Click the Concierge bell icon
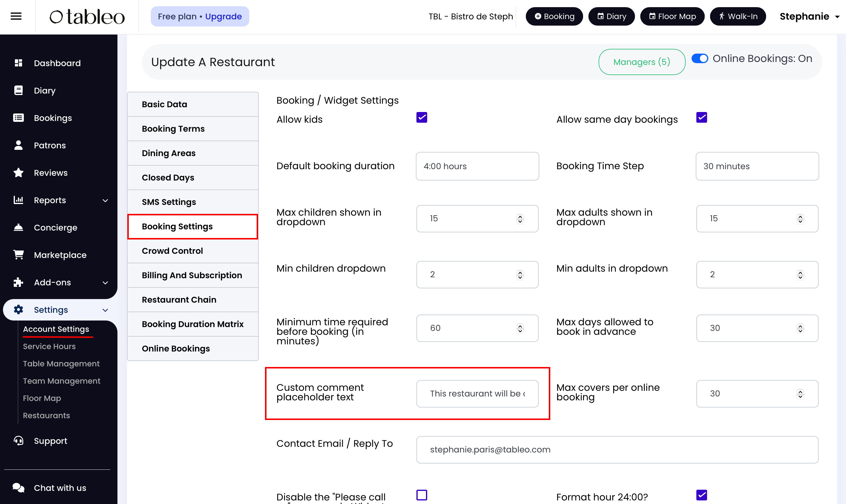The image size is (846, 504). (x=18, y=227)
